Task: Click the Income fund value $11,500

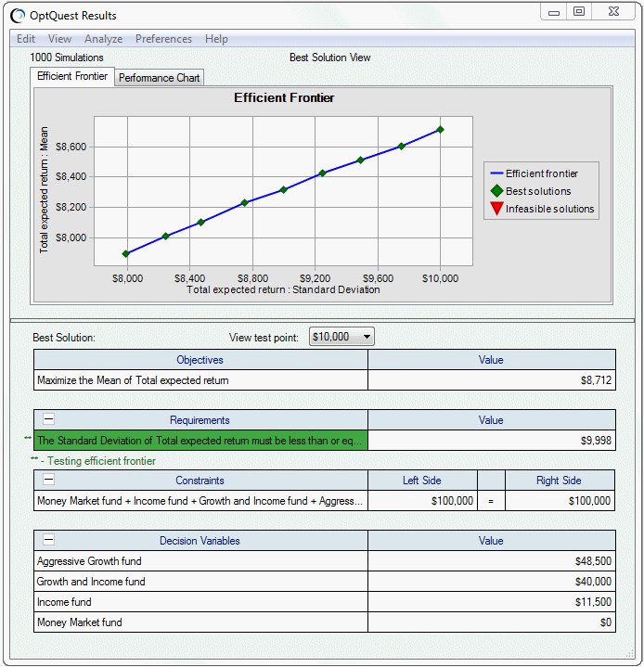Action: (593, 602)
